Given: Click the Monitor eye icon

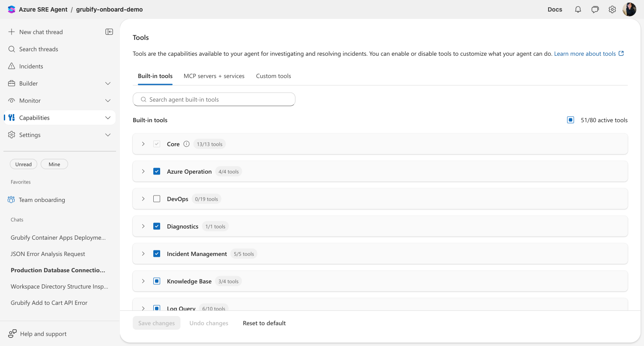Looking at the screenshot, I should 12,100.
